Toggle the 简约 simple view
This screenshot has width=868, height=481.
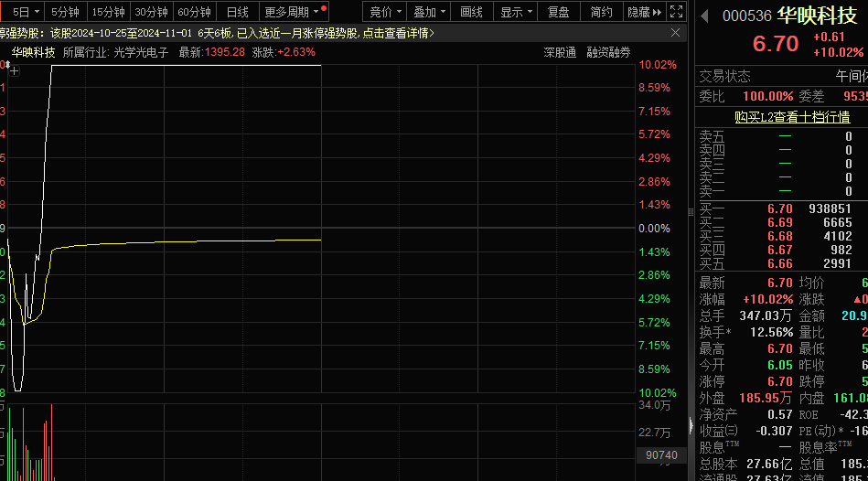601,12
